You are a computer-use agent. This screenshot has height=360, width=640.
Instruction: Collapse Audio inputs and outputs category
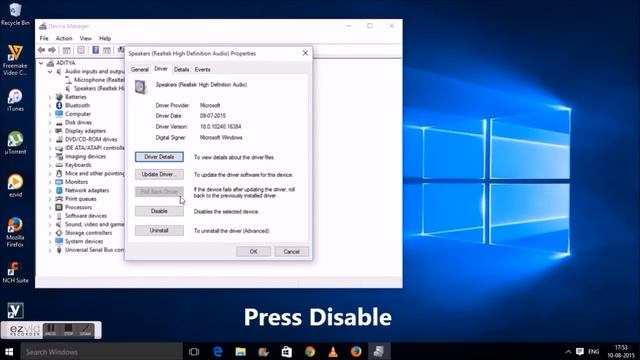(50, 72)
